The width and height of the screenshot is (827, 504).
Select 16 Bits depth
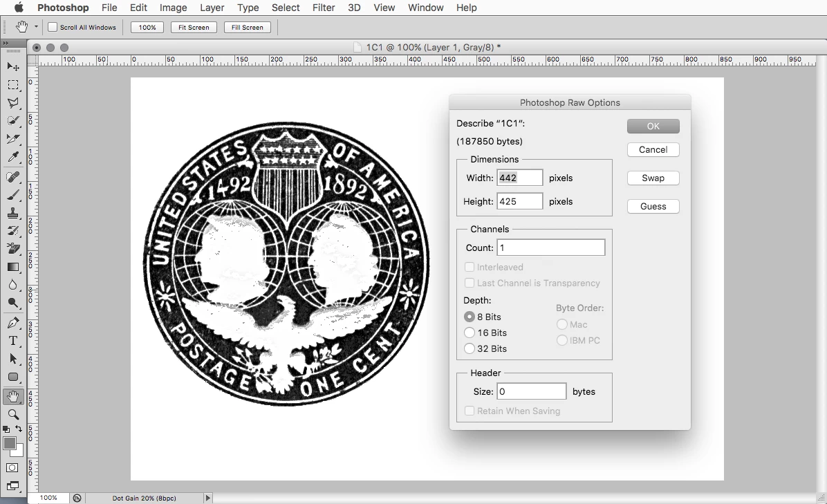point(470,333)
